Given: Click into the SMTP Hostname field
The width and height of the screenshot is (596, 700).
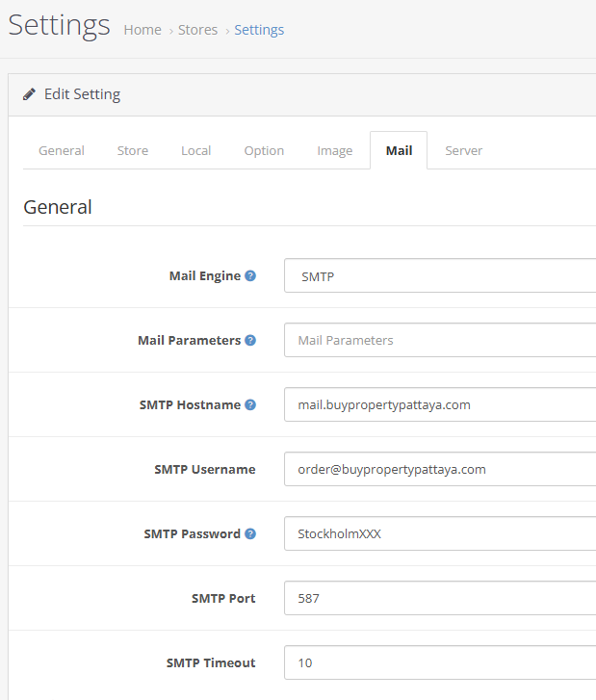Looking at the screenshot, I should point(440,404).
